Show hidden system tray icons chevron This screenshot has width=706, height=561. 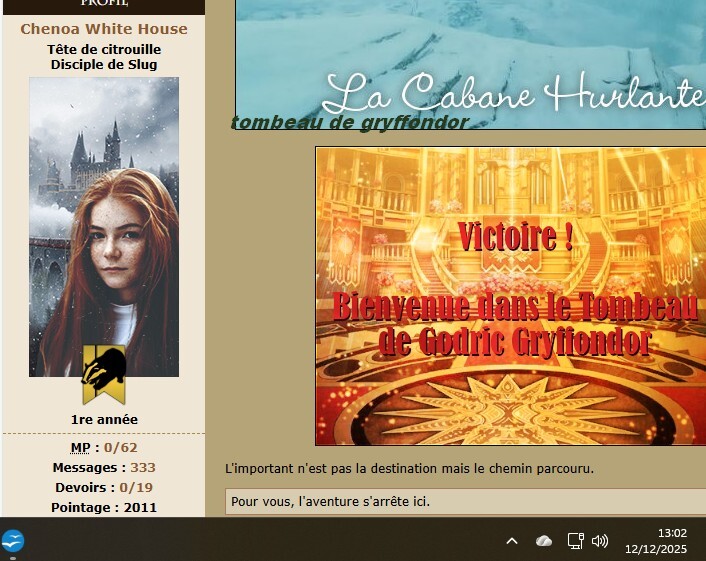(x=512, y=541)
